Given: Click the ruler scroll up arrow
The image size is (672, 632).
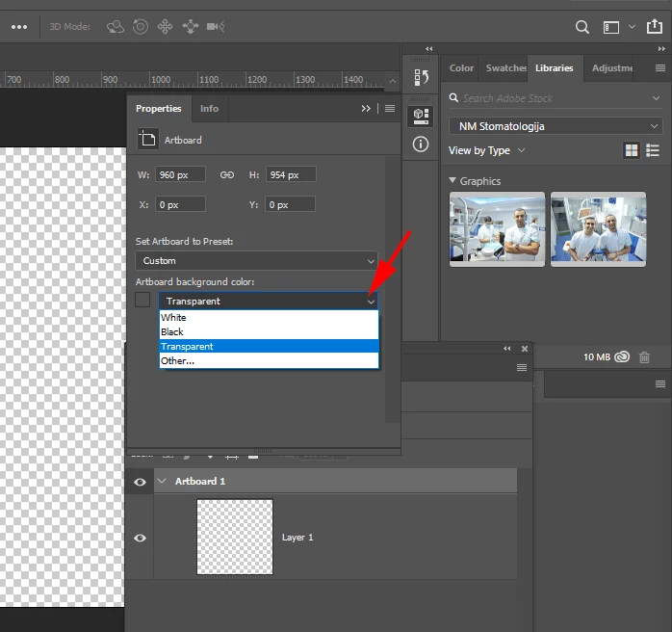Looking at the screenshot, I should pos(393,81).
